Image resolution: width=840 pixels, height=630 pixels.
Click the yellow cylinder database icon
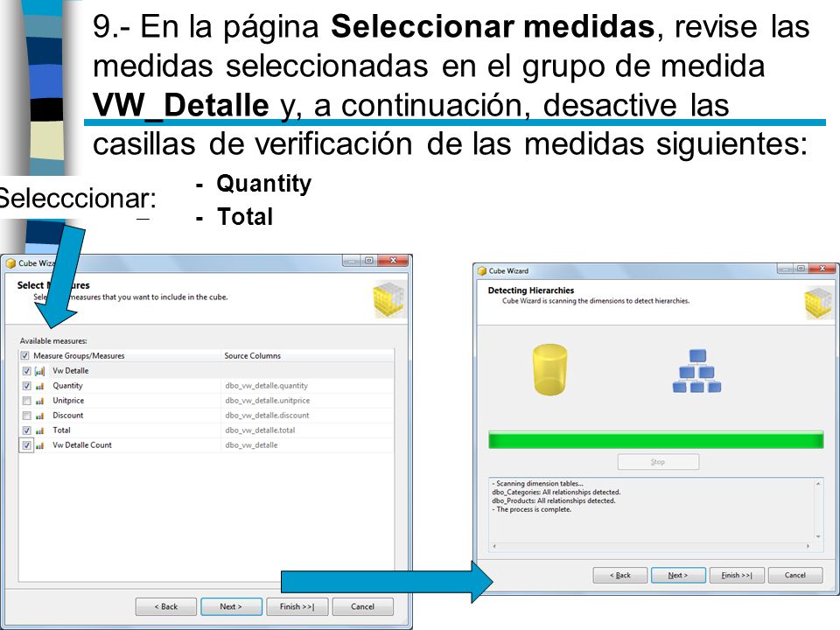[x=550, y=369]
